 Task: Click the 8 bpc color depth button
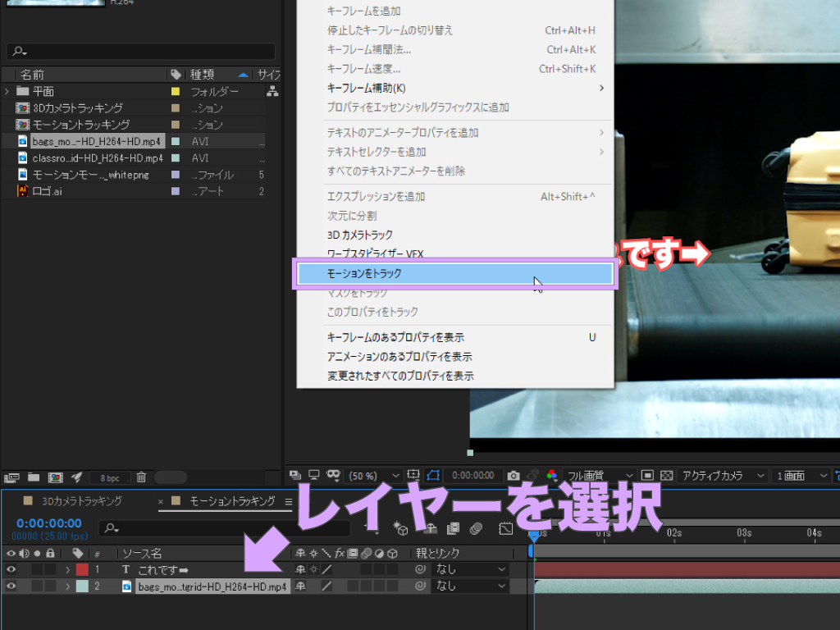click(x=109, y=477)
